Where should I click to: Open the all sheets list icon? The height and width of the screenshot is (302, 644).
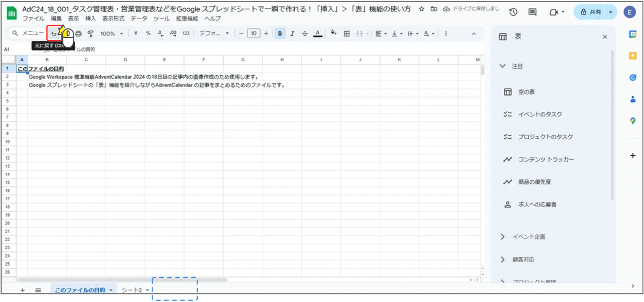coord(38,290)
